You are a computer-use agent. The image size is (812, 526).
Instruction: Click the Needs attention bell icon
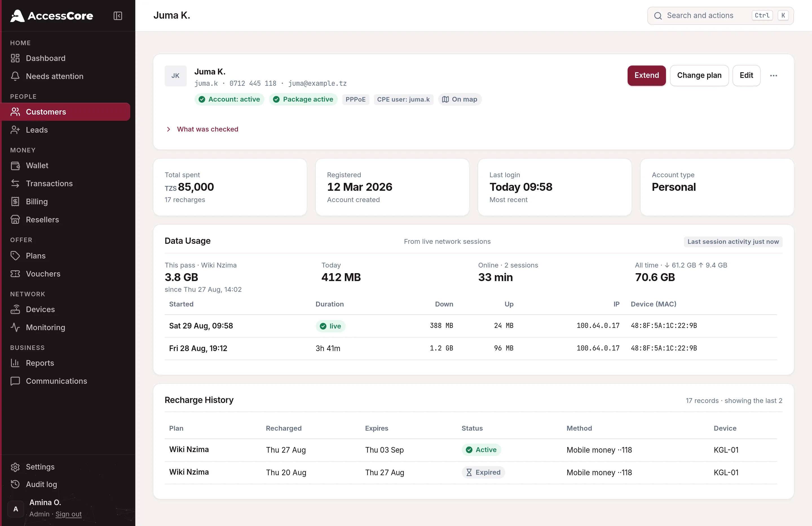[15, 76]
